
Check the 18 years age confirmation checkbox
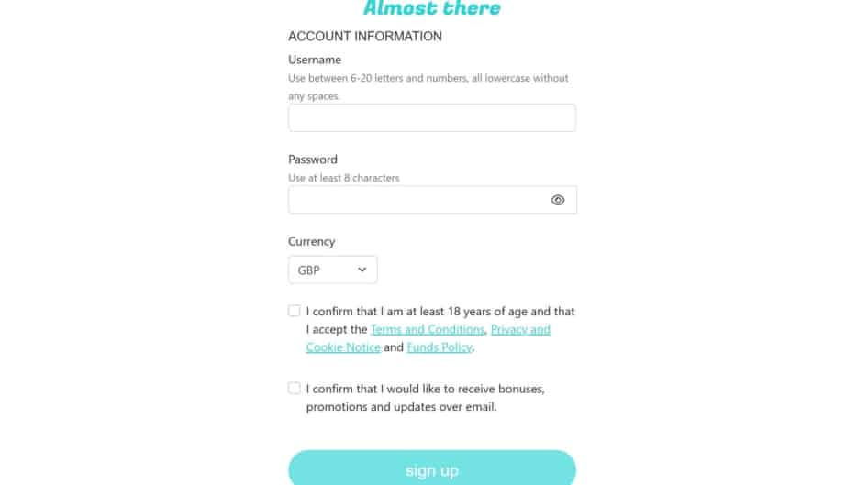pos(295,311)
